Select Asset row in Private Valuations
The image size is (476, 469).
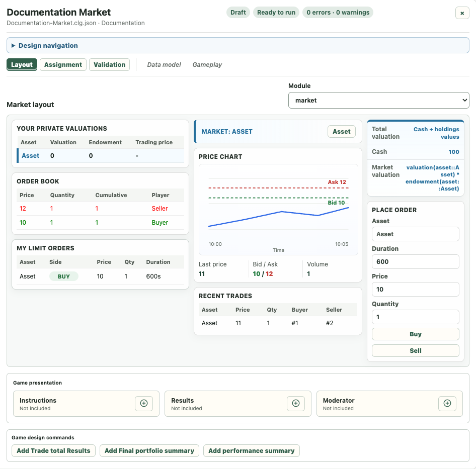101,156
